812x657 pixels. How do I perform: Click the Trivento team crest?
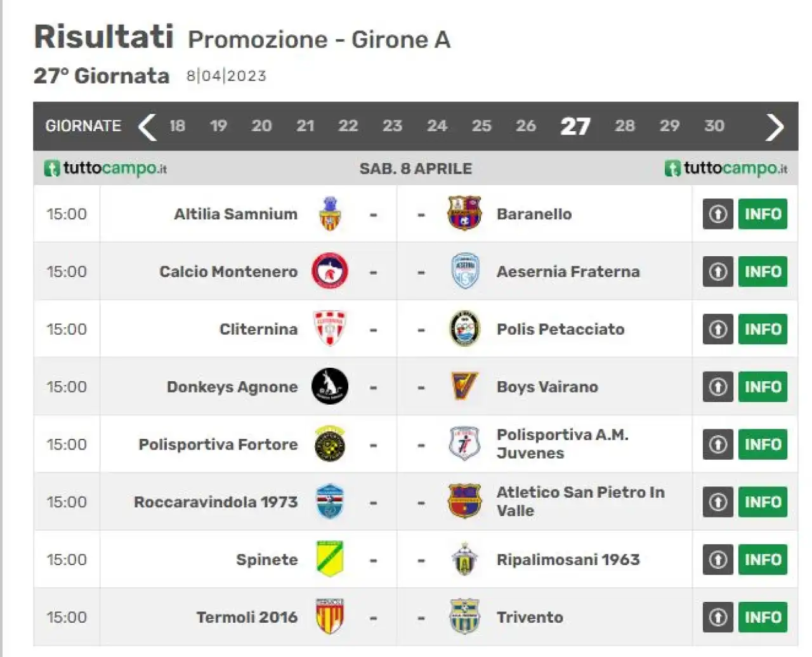pos(464,616)
